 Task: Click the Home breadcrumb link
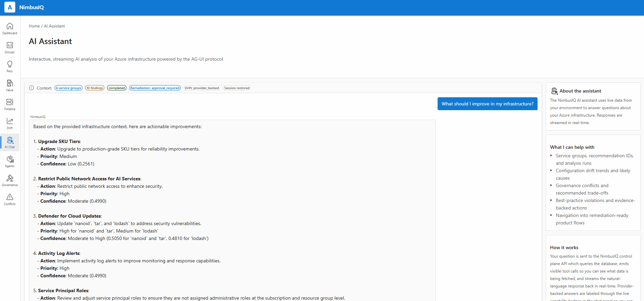[x=34, y=26]
